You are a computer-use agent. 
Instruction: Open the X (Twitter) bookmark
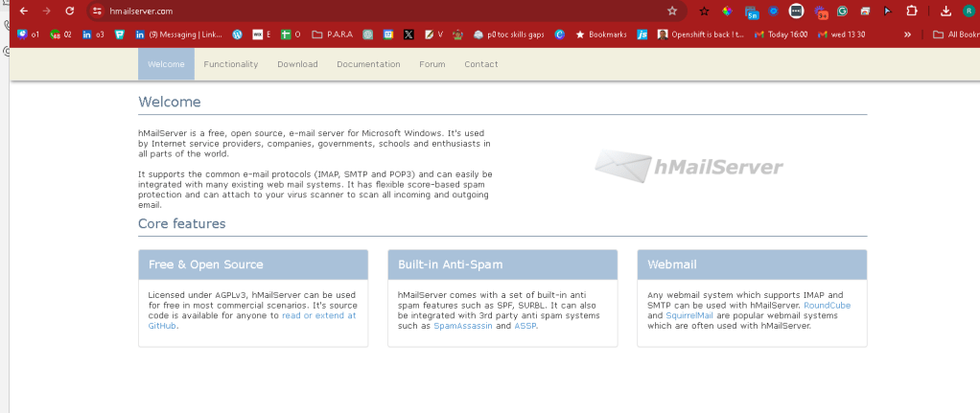408,34
